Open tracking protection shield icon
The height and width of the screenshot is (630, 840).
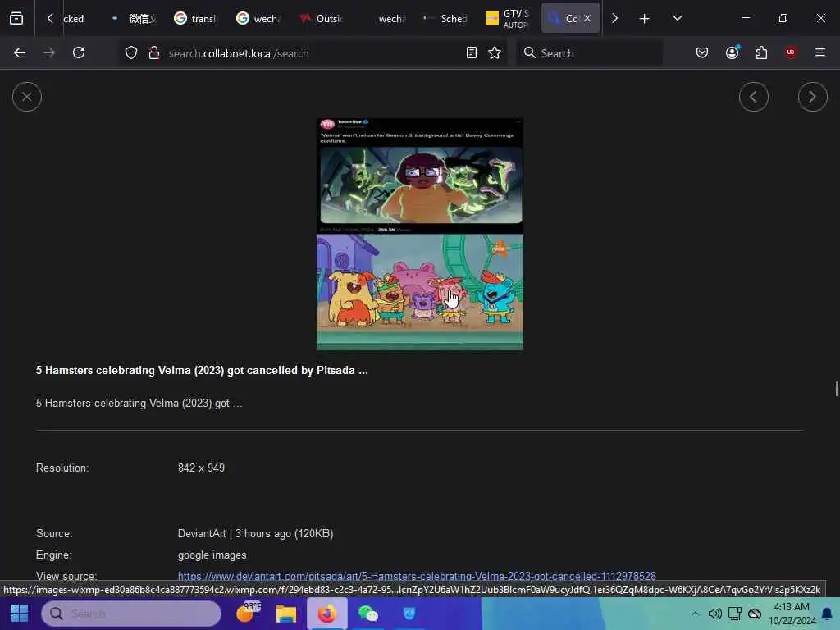click(x=131, y=53)
